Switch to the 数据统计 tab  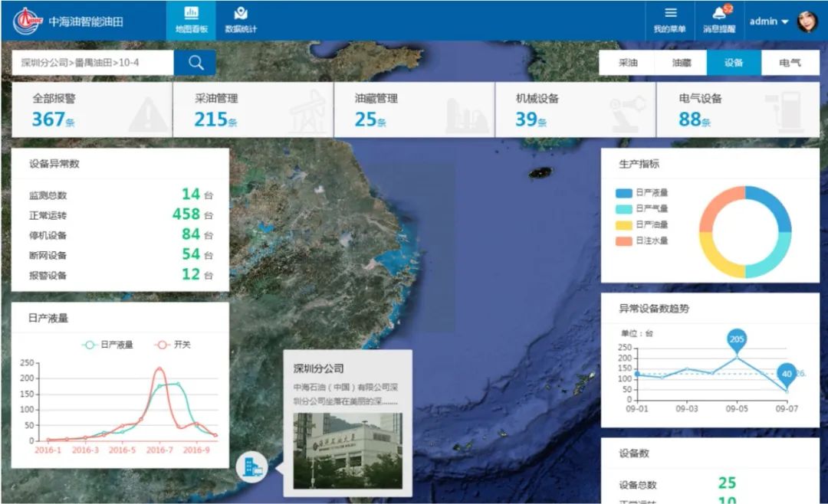241,21
